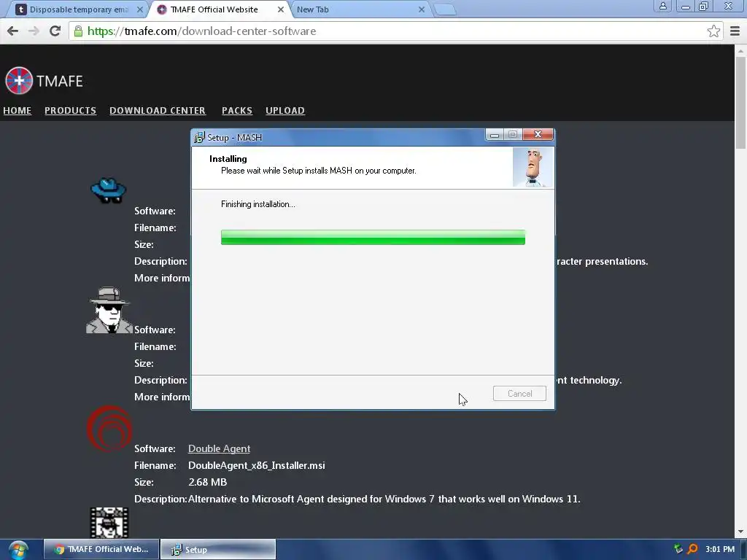Close the New Tab tab
747x560 pixels.
422,9
